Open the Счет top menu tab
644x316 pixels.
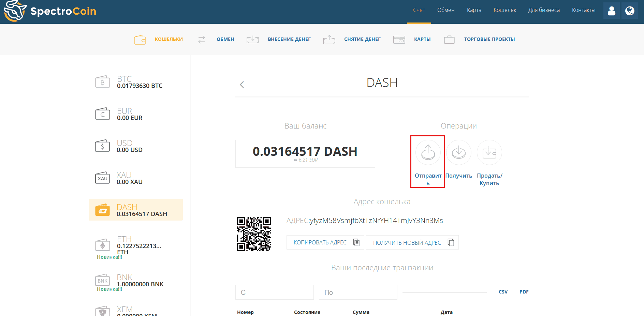419,10
